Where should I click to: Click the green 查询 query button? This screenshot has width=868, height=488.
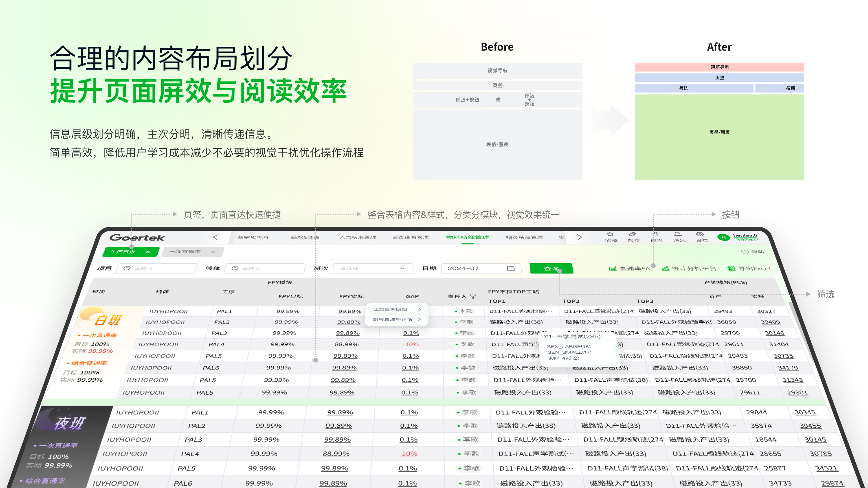coord(551,268)
